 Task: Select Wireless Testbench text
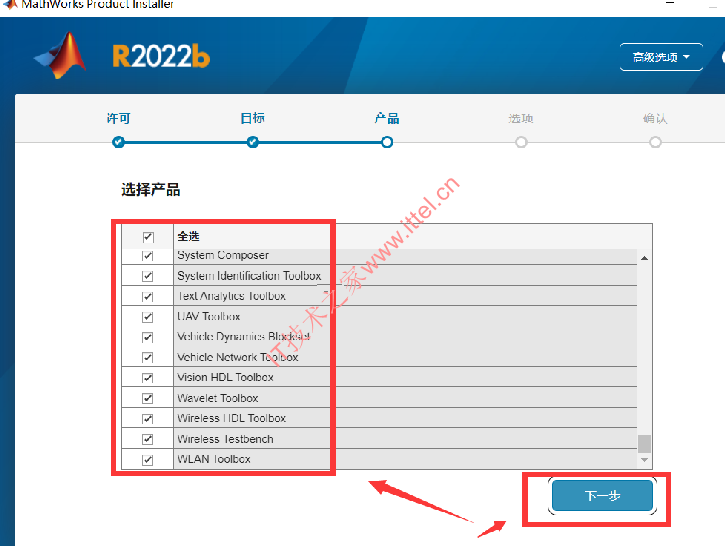point(225,439)
